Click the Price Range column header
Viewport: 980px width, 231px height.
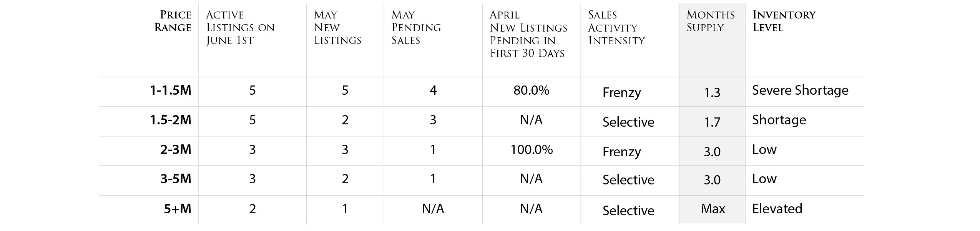[173, 21]
